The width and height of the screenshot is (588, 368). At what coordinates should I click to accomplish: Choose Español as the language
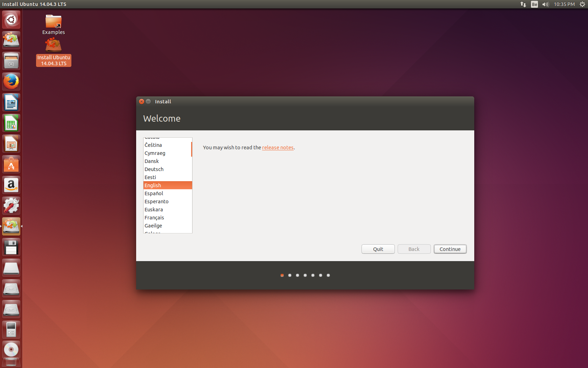tap(167, 193)
